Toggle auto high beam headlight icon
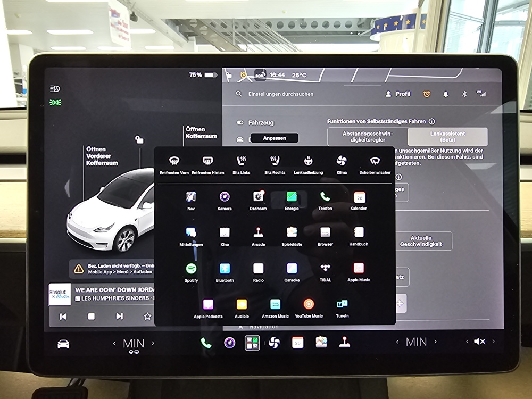The width and height of the screenshot is (532, 399). 55,89
